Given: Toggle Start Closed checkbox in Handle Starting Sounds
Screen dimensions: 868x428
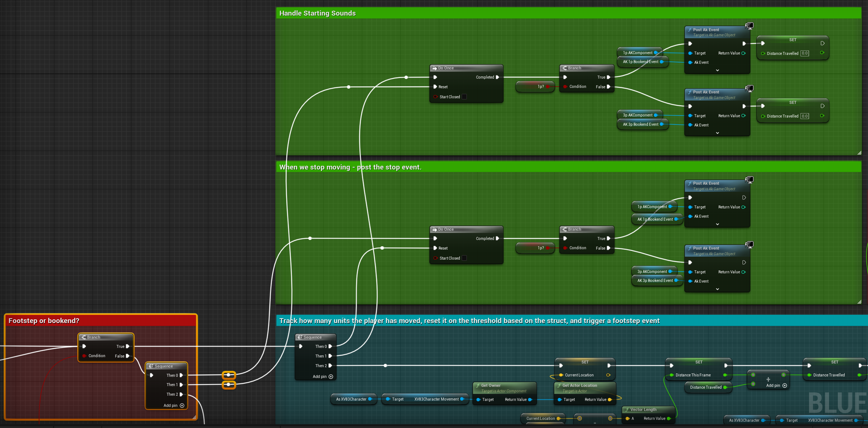Looking at the screenshot, I should pos(464,97).
